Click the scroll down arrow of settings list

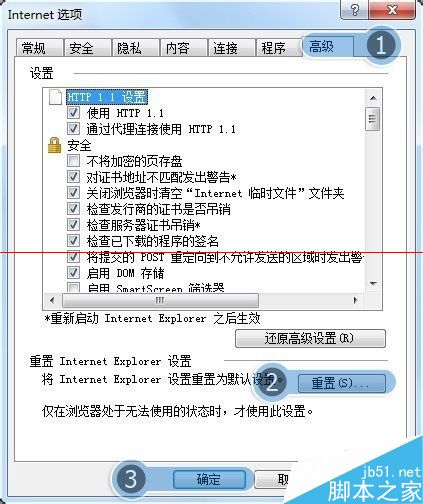coord(373,284)
